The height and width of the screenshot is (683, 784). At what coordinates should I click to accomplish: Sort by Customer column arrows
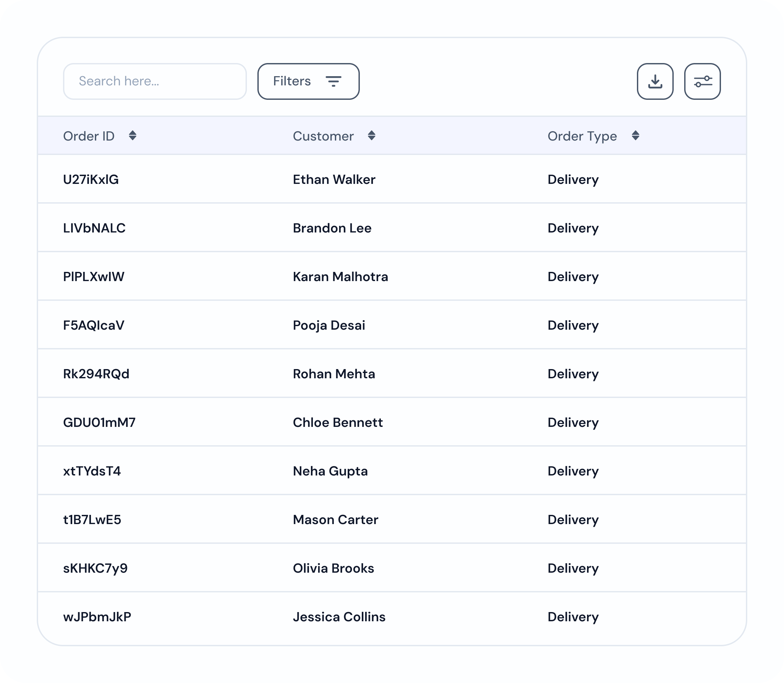point(372,136)
